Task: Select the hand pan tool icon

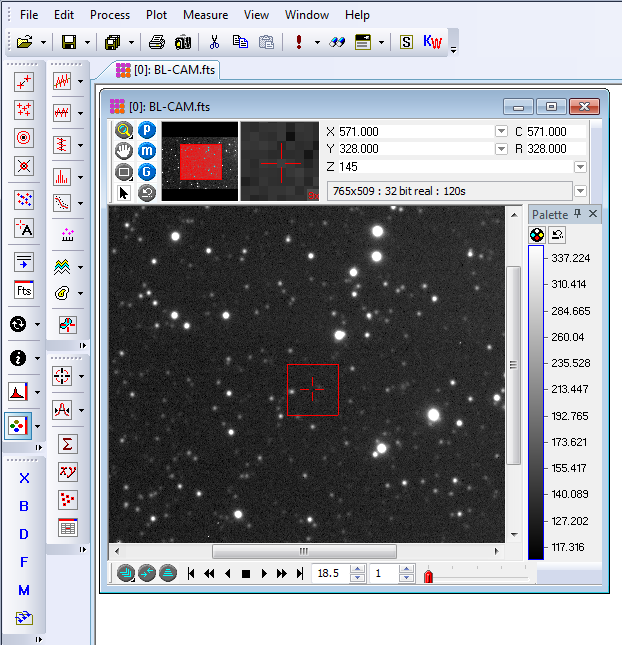Action: [x=124, y=151]
